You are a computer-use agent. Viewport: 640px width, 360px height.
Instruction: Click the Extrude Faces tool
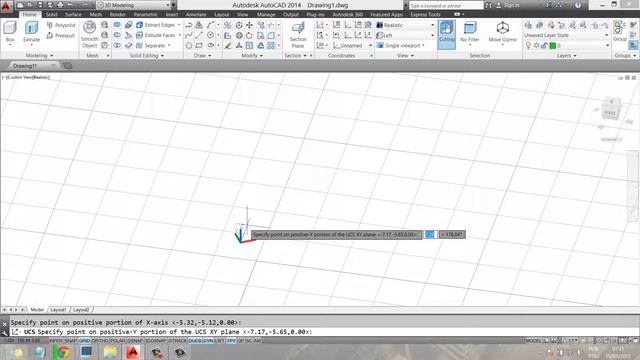[x=156, y=35]
